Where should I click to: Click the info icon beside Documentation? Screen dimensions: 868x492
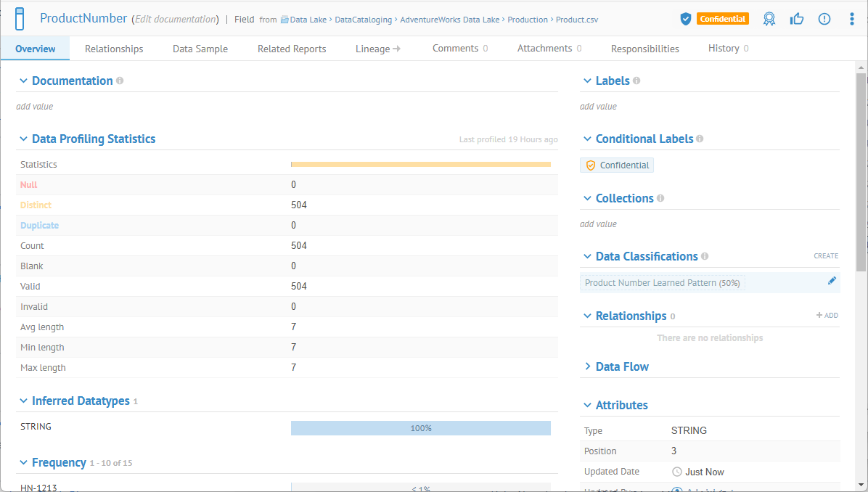coord(120,81)
